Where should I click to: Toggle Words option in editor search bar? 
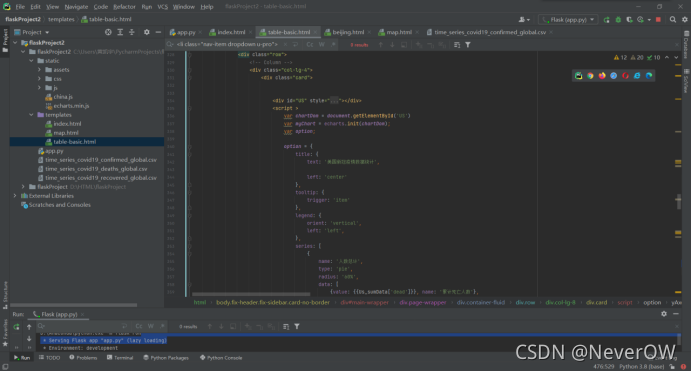pyautogui.click(x=322, y=45)
